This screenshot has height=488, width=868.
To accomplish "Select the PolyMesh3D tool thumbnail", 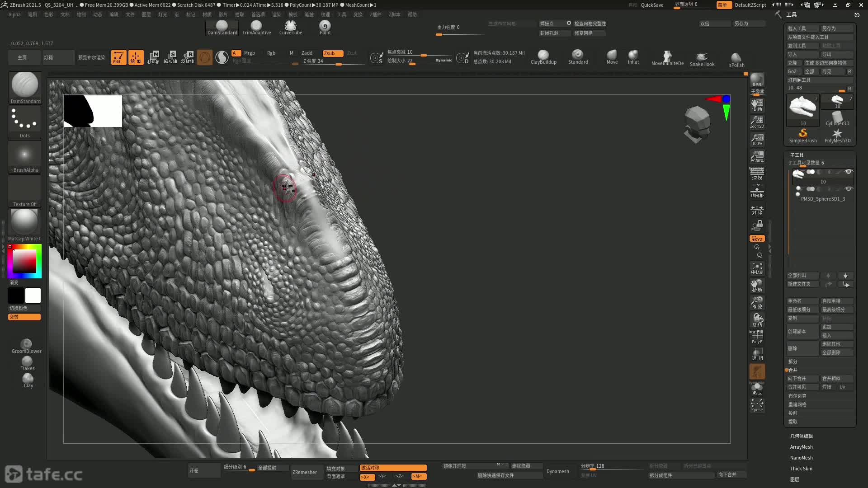I will pos(837,136).
